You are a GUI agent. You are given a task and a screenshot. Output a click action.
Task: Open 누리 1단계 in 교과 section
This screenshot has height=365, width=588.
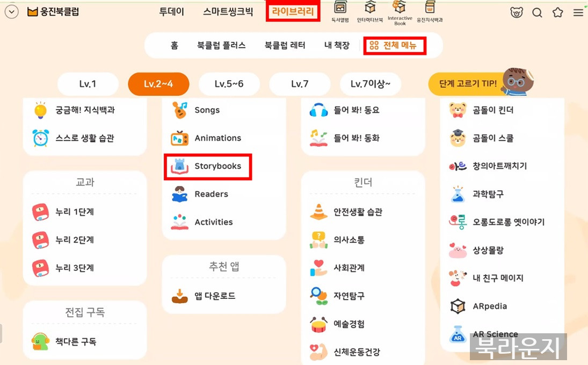[x=74, y=212]
